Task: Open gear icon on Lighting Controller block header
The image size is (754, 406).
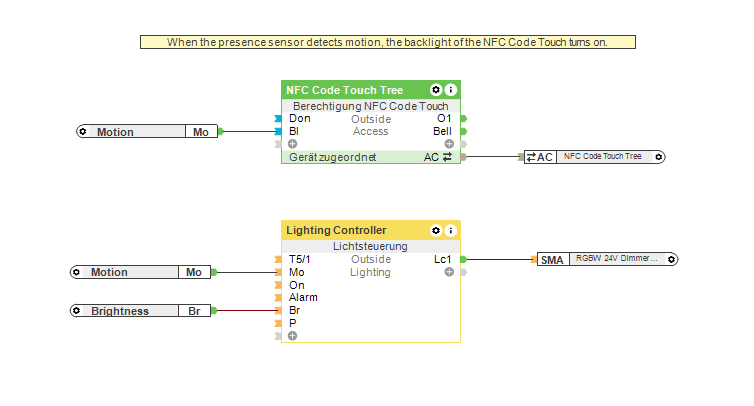Action: click(x=436, y=230)
